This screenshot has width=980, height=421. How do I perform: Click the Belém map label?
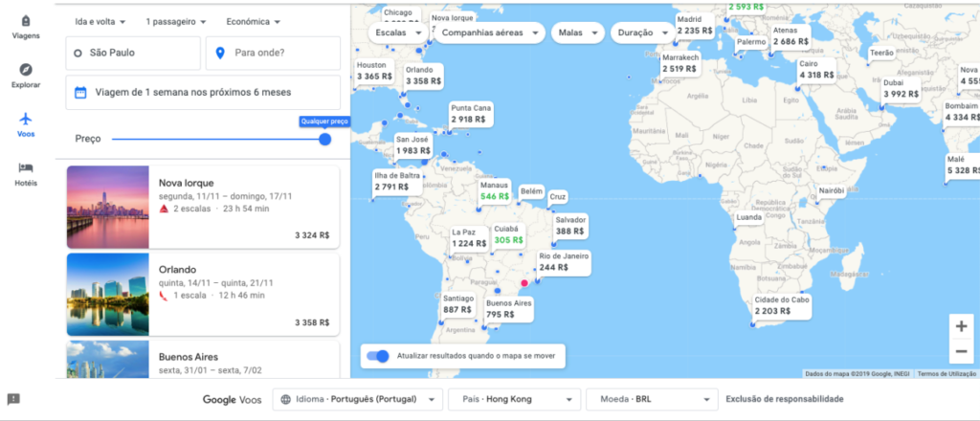coord(532,191)
